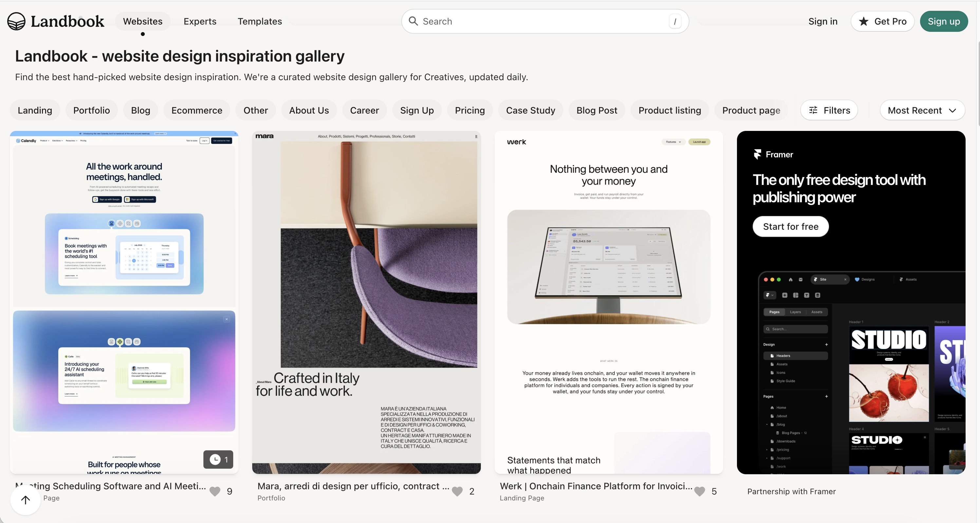Click the star icon in Get Pro
980x523 pixels.
(x=864, y=21)
